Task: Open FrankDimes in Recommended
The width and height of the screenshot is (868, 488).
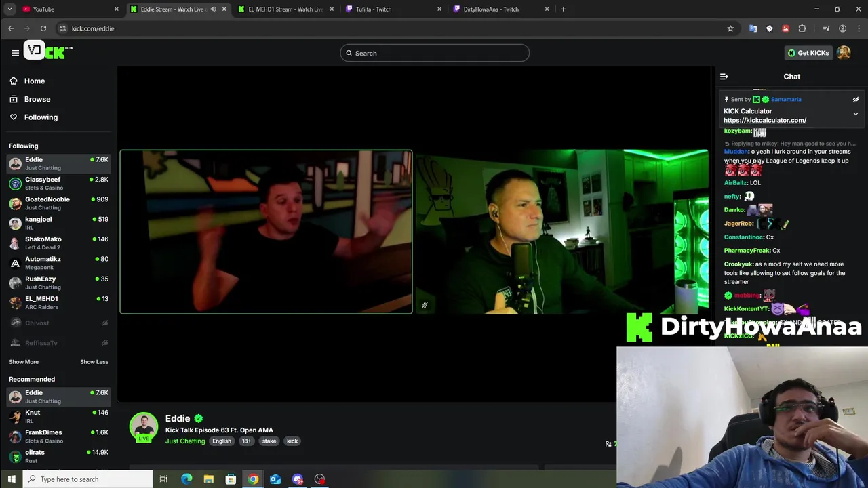Action: 59,436
